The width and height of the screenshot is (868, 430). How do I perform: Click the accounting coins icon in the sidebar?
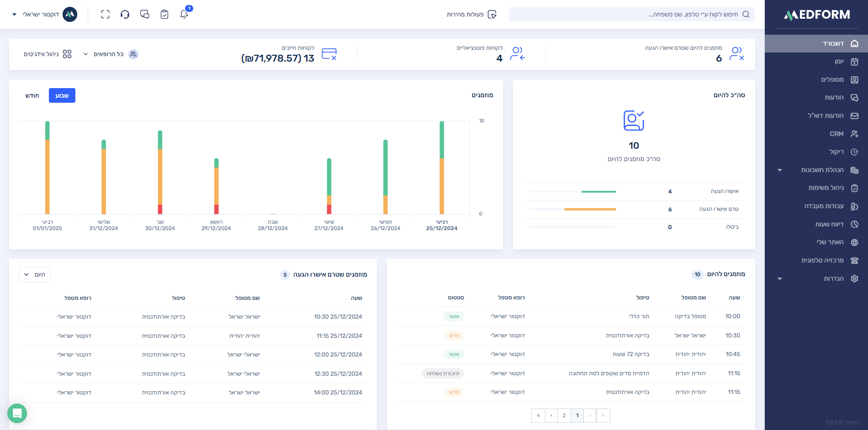pyautogui.click(x=855, y=170)
